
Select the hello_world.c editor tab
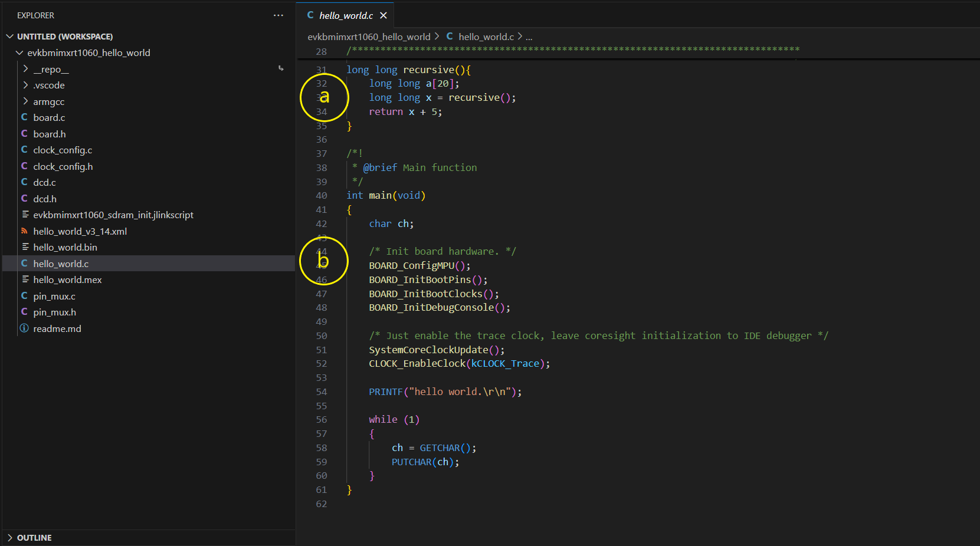click(345, 15)
